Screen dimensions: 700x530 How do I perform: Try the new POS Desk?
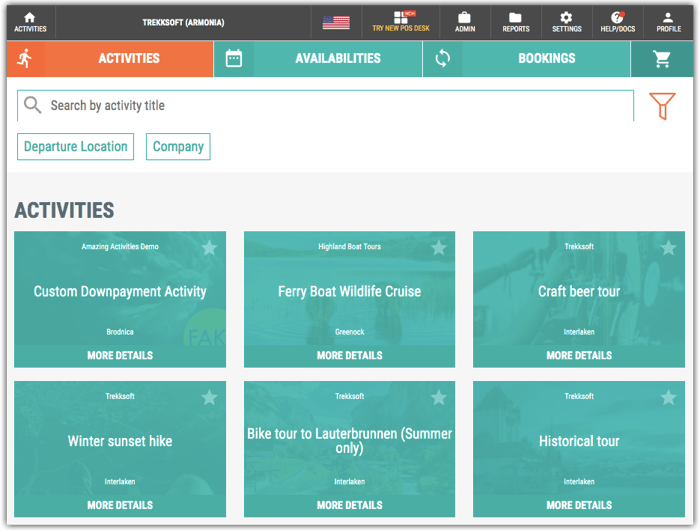click(401, 22)
